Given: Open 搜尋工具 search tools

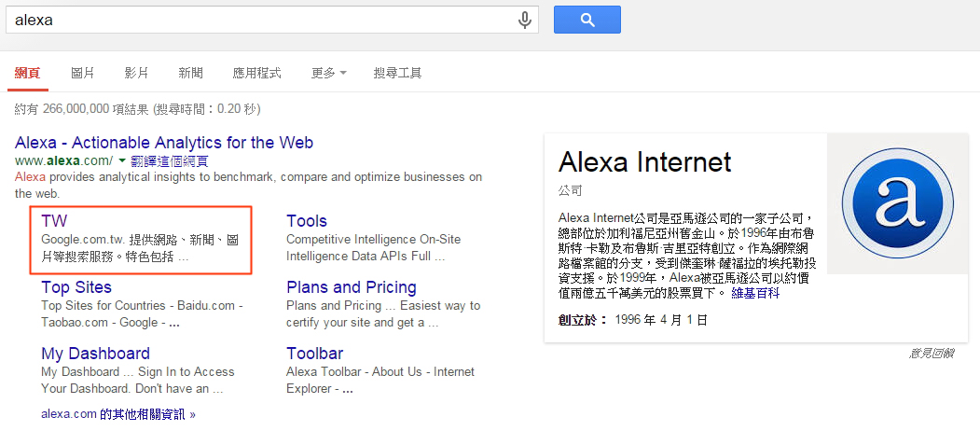Looking at the screenshot, I should [x=397, y=73].
